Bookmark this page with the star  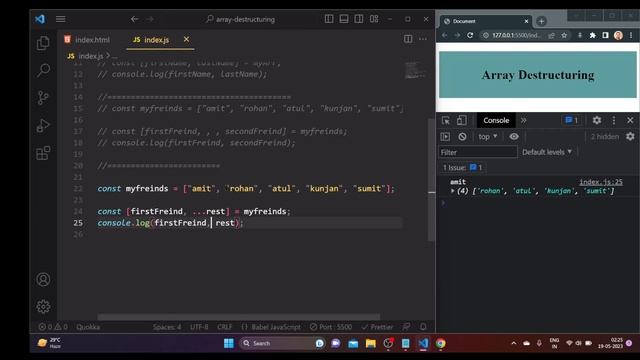coord(564,36)
